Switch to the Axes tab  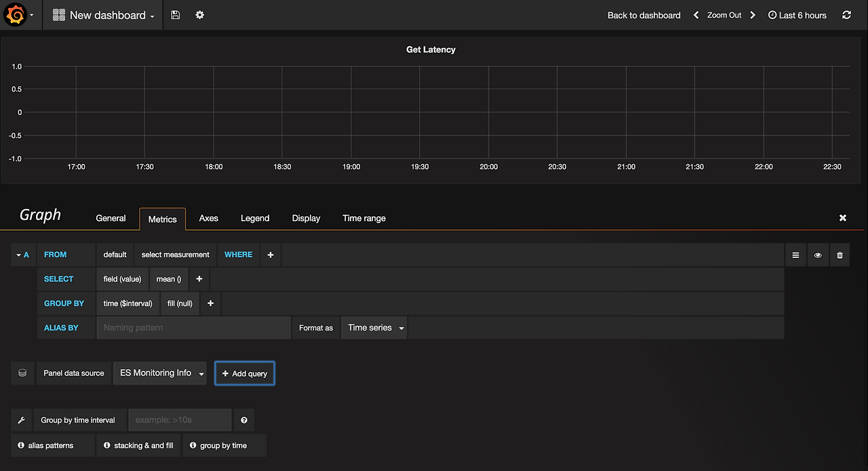point(209,218)
